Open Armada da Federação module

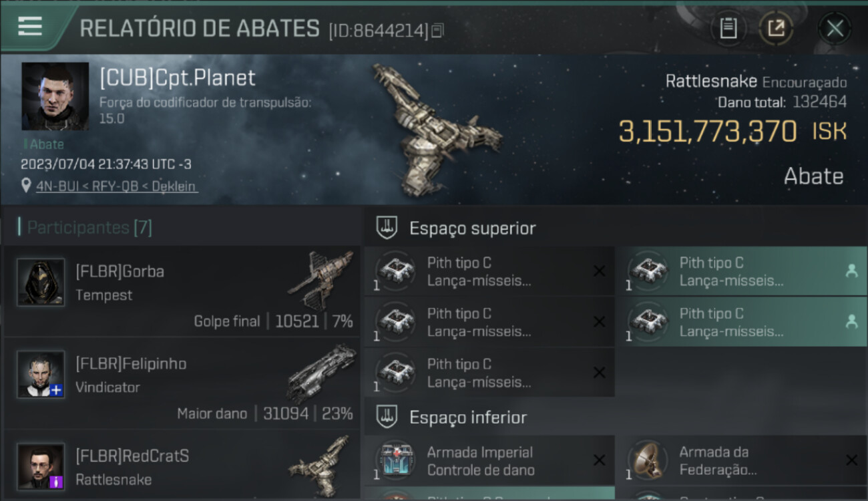[741, 460]
